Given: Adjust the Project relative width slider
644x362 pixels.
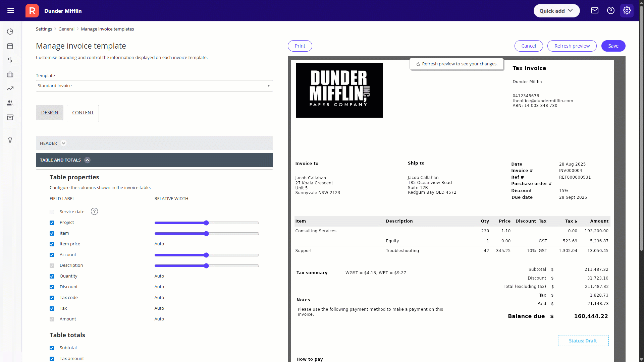Looking at the screenshot, I should [x=207, y=223].
